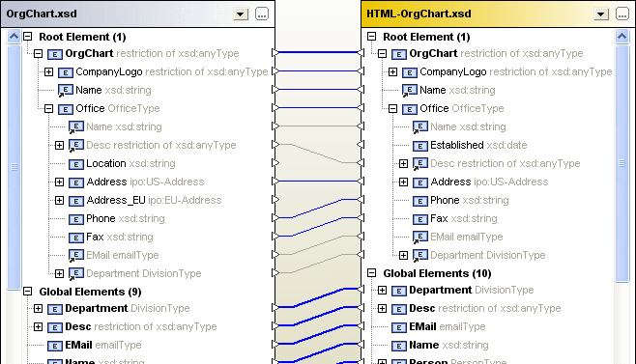Click left connector beside Address_EU row

pos(275,200)
